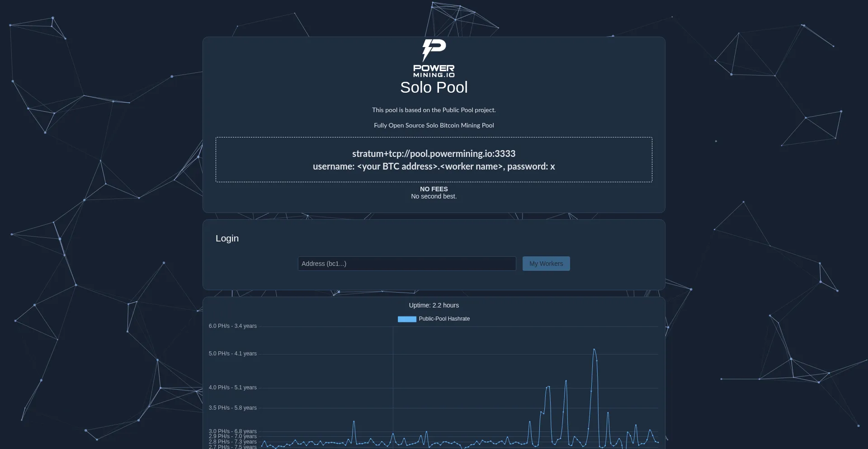Click the stratum+tcp pool server URL
The image size is (868, 449).
click(434, 154)
